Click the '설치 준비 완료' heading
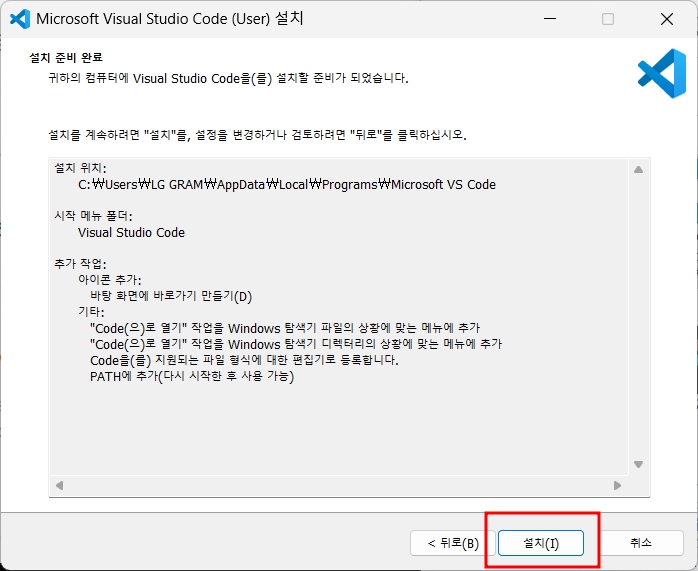Screen dimensions: 698x571 click(66, 57)
